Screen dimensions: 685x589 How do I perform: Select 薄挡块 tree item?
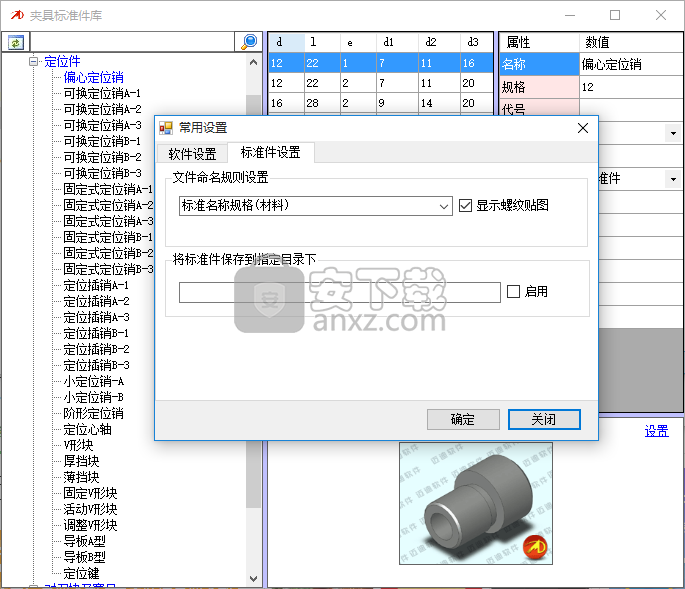(x=81, y=477)
